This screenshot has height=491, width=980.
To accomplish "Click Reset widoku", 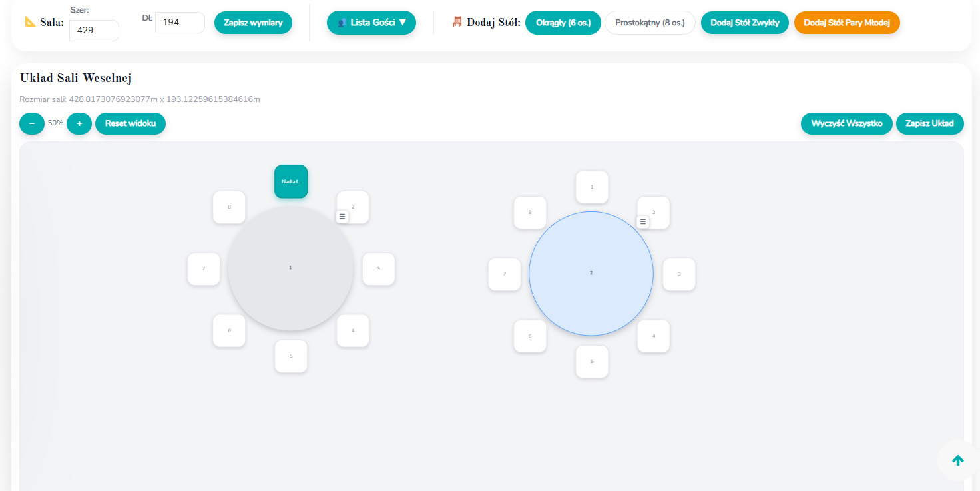I will click(x=130, y=123).
